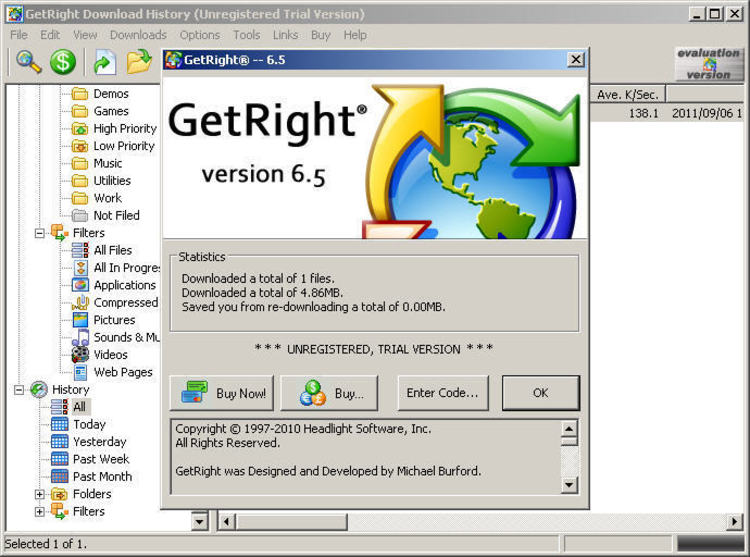Confirm the About dialog with OK
The height and width of the screenshot is (557, 750).
[x=540, y=393]
